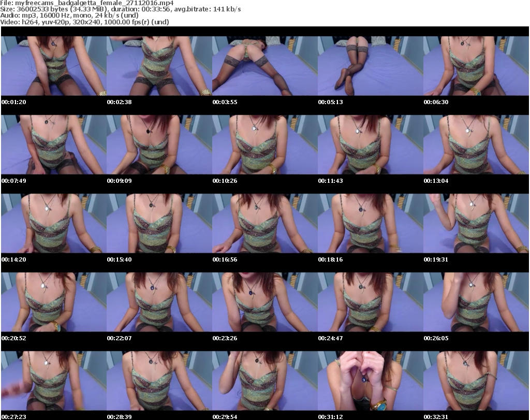Pick the frame captured at 00:19:31
This screenshot has height=420, width=530.
[x=476, y=224]
